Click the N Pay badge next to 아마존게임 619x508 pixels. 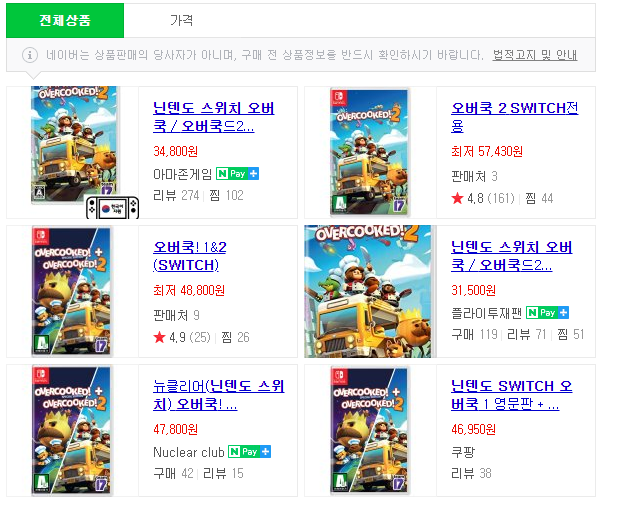tap(237, 174)
